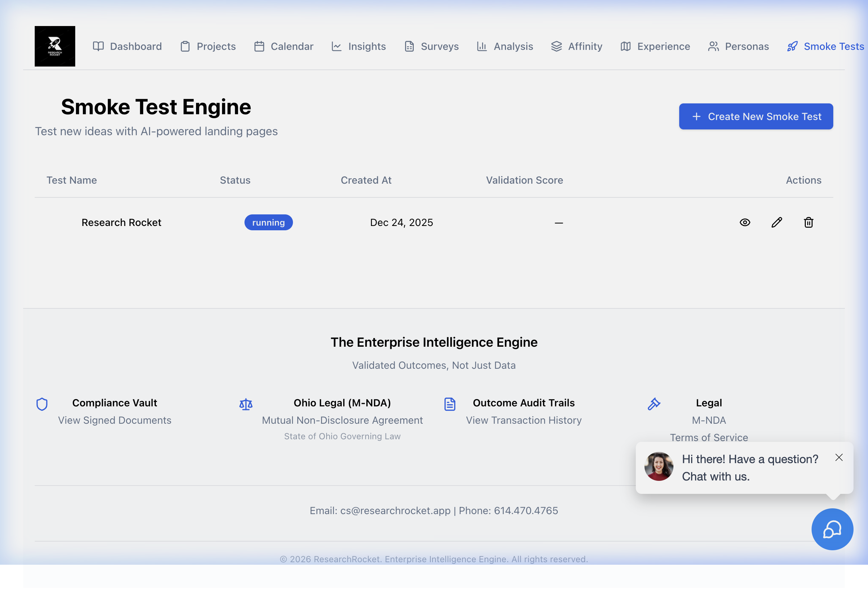Click the running status badge

point(268,223)
